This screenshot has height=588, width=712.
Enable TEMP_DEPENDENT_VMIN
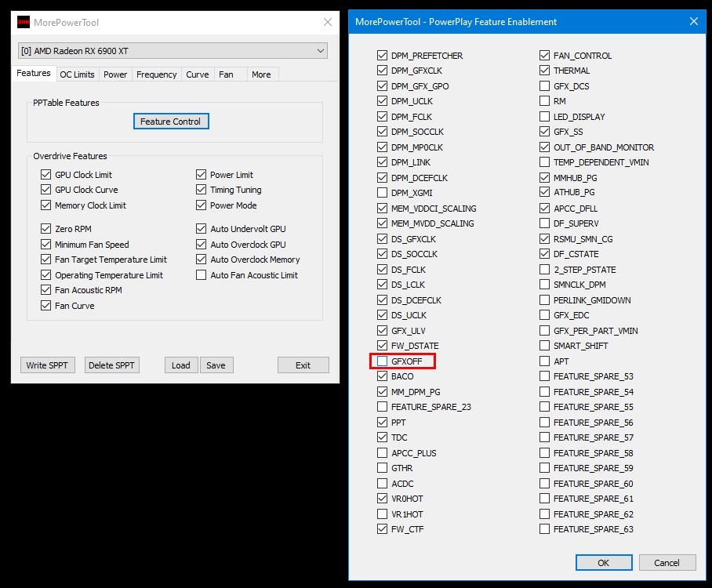544,162
